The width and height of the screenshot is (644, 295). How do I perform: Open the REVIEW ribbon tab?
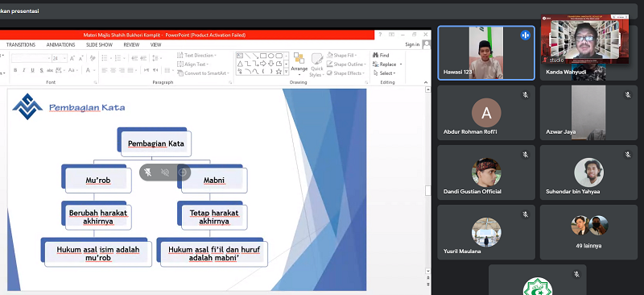(131, 45)
